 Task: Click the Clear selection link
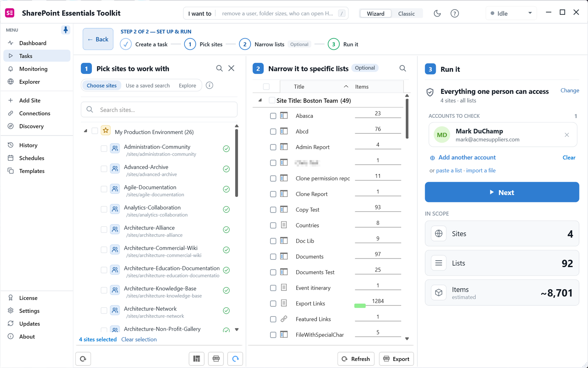139,339
